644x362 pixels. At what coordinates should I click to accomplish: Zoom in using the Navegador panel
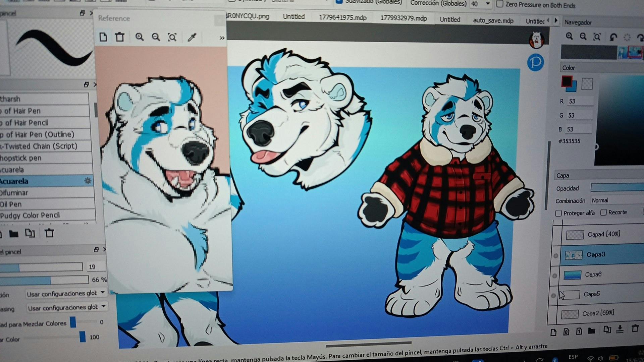[x=569, y=36]
